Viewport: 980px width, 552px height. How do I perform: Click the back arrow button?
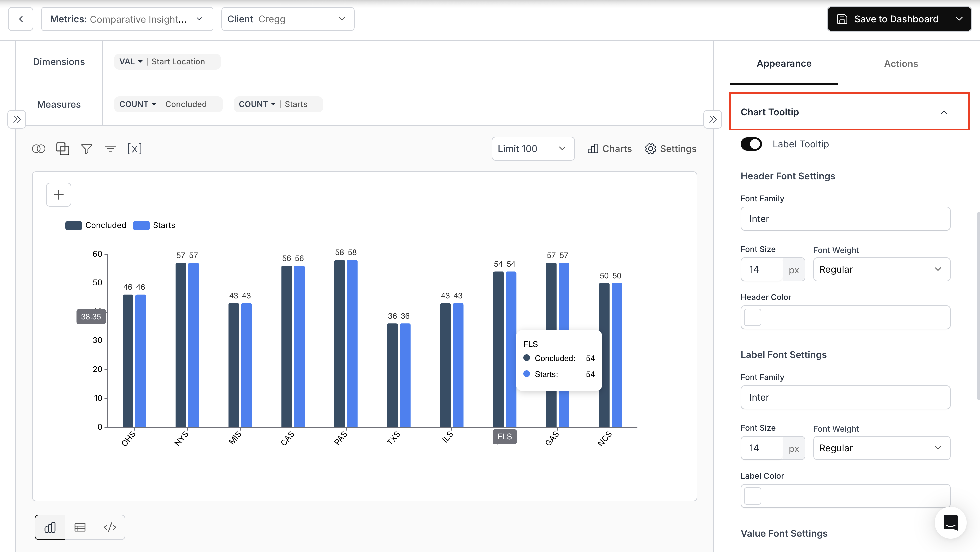coord(21,19)
